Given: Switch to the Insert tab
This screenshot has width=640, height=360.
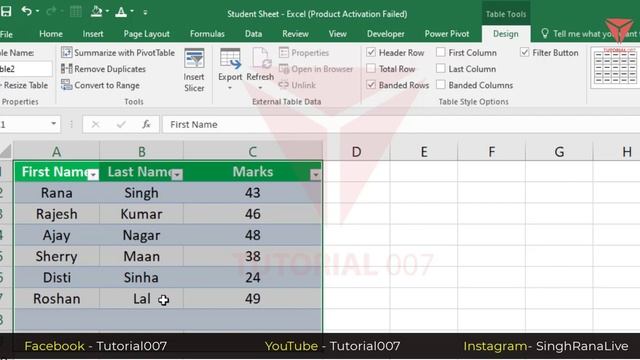Looking at the screenshot, I should 93,34.
